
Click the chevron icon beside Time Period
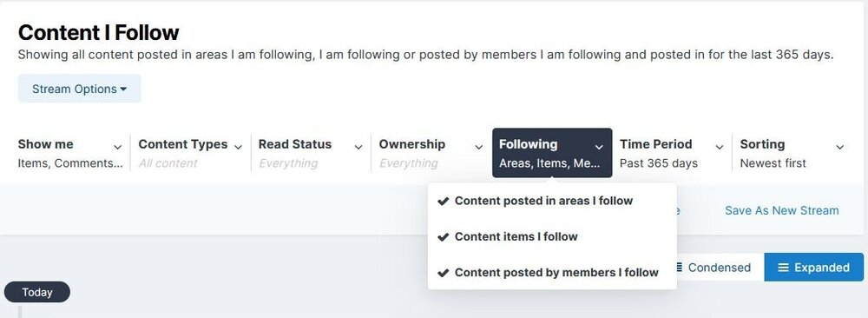[719, 148]
